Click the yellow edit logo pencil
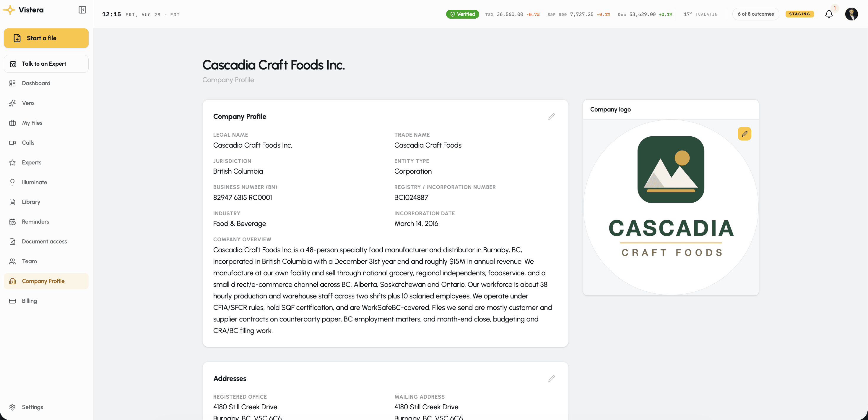Screen dimensions: 868x420 click(x=744, y=134)
